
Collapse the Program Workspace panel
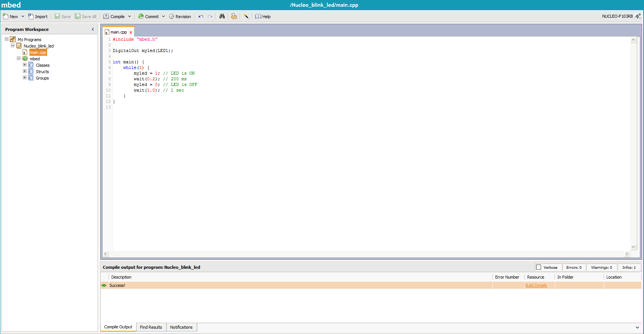point(93,29)
